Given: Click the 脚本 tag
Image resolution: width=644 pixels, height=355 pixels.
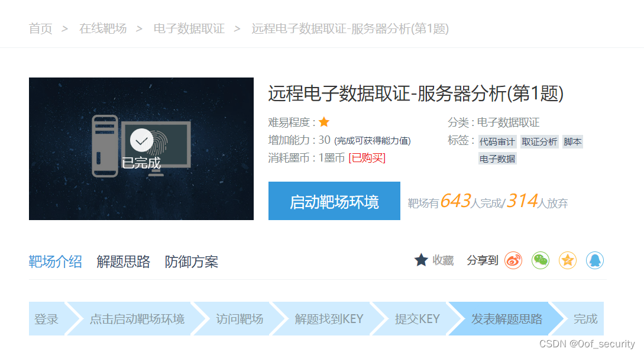Looking at the screenshot, I should pos(572,142).
